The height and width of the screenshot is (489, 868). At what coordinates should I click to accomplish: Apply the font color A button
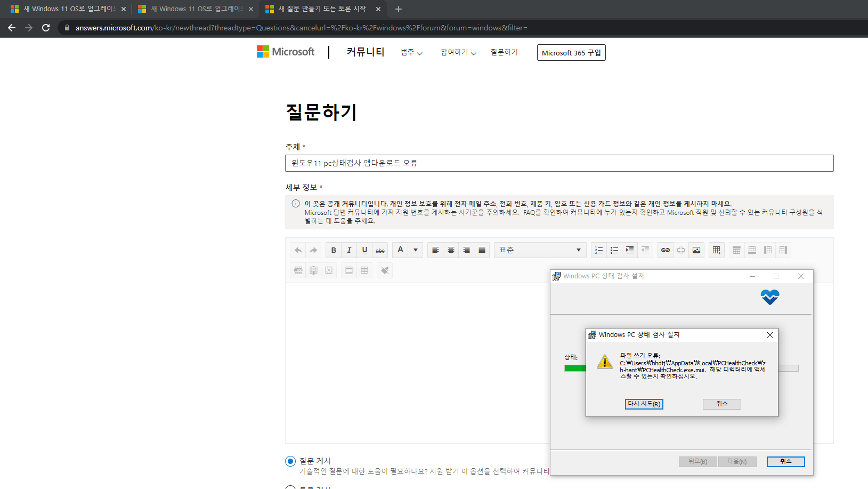(400, 250)
